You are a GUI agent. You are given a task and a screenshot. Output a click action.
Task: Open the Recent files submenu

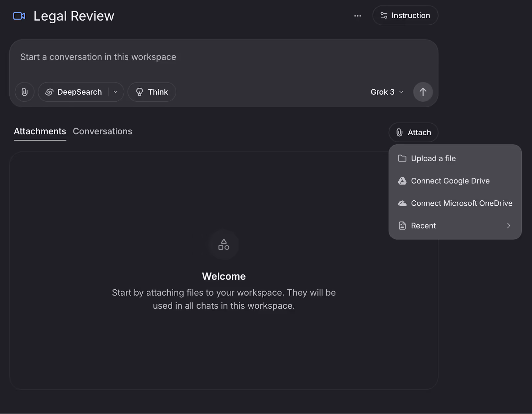click(455, 226)
